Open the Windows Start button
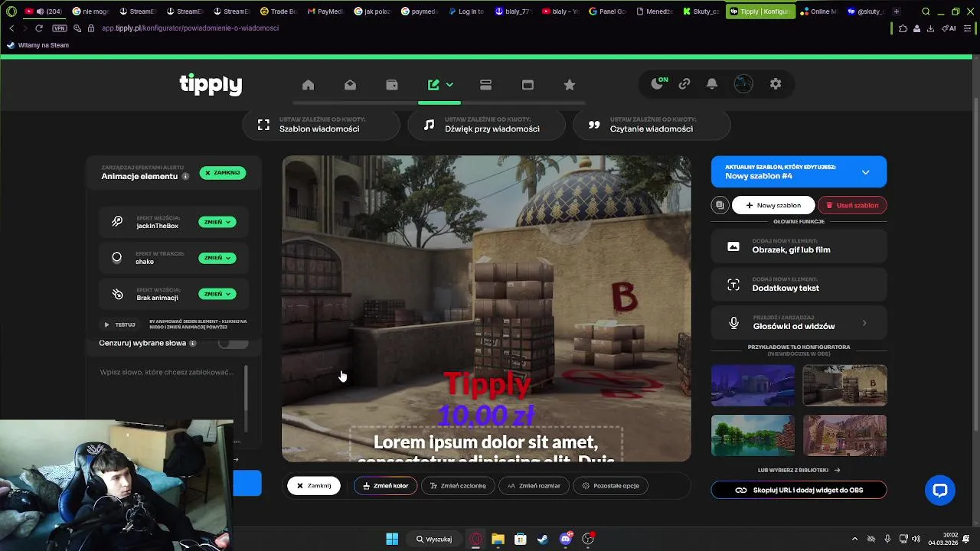The image size is (980, 551). click(392, 539)
